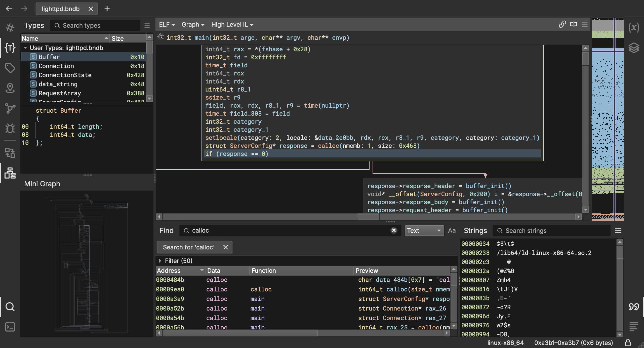Screen dimensions: 644x348
Task: Switch to High Level IL dropdown view
Action: (x=231, y=24)
